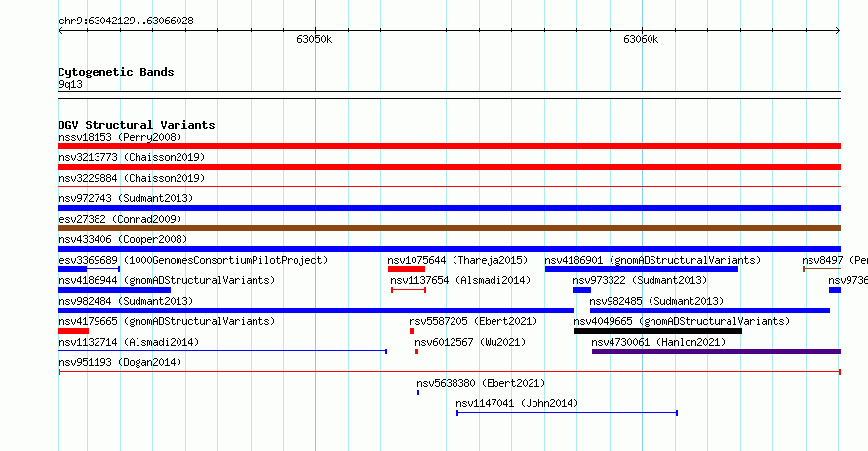This screenshot has width=868, height=451.
Task: Click the DGV Structural Variants track title
Action: (137, 125)
